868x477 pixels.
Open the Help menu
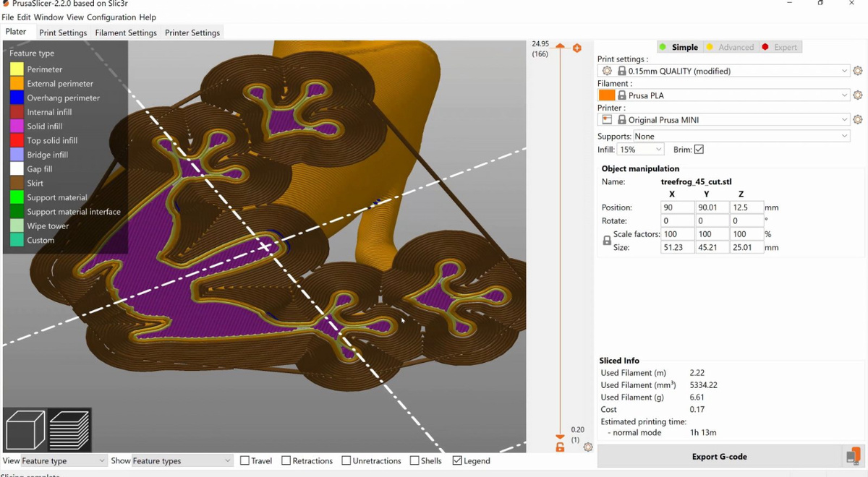[148, 17]
